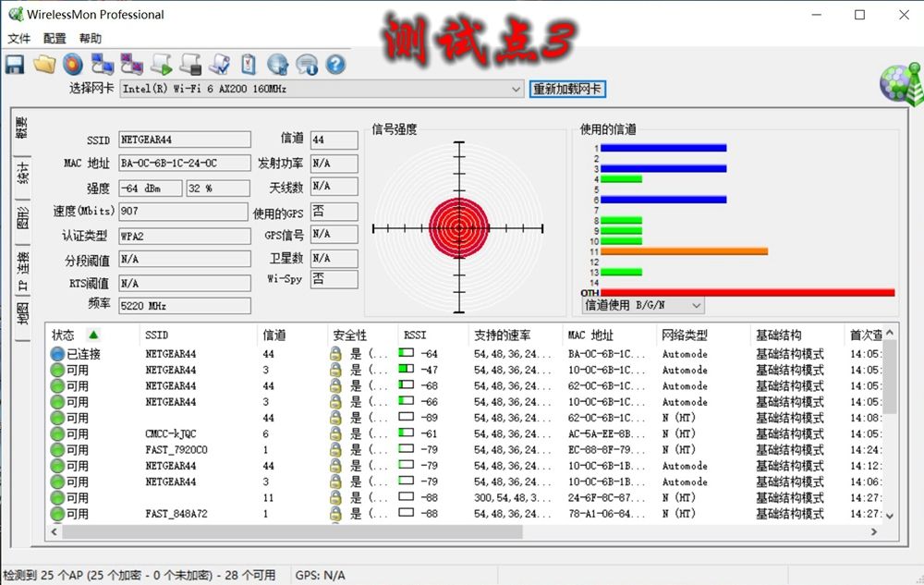924x585 pixels.
Task: Switch to the 统计 side tab
Action: coord(22,174)
